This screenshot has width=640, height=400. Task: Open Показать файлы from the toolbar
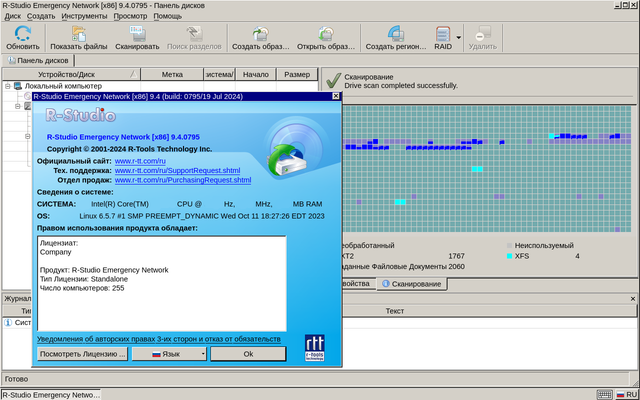click(78, 38)
